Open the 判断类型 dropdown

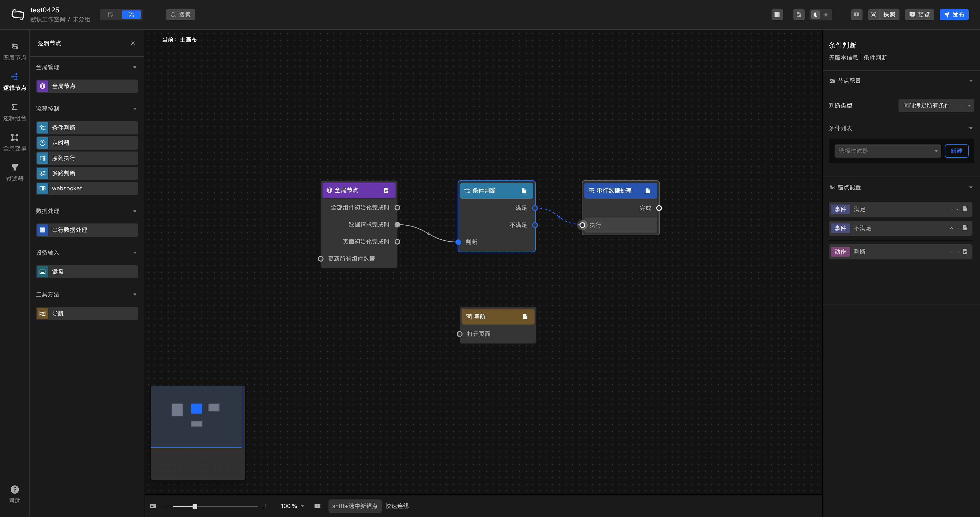pyautogui.click(x=935, y=105)
